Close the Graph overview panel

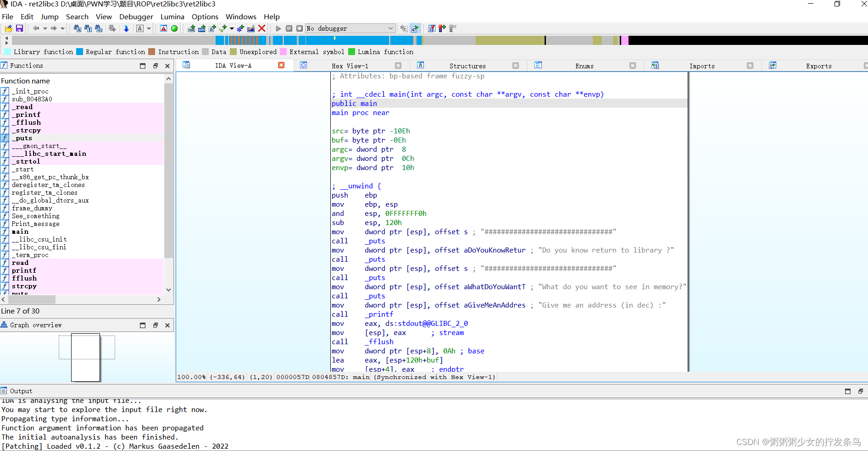[167, 325]
